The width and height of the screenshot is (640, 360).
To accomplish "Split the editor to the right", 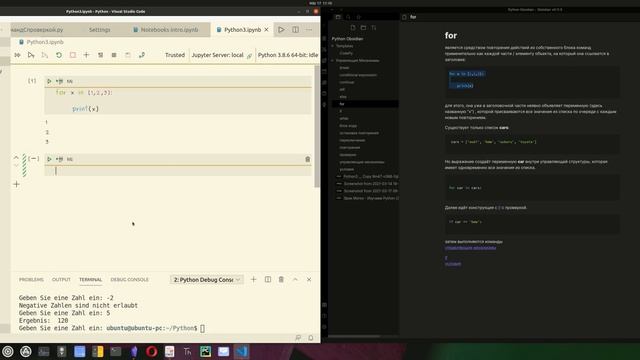I will [295, 29].
